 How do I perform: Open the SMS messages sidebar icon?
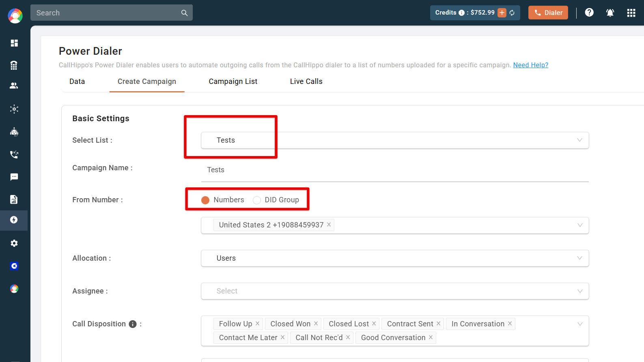[x=14, y=177]
